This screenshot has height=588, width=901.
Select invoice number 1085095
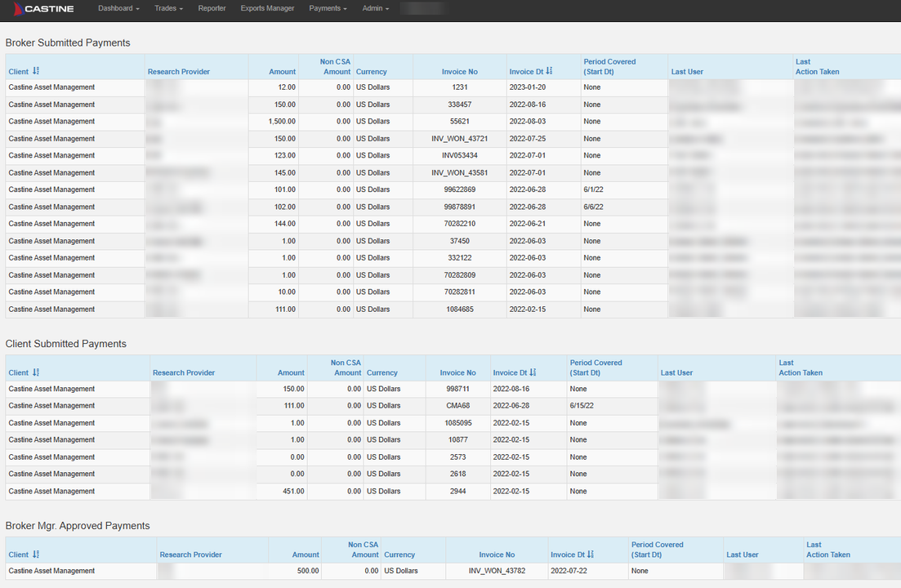458,423
